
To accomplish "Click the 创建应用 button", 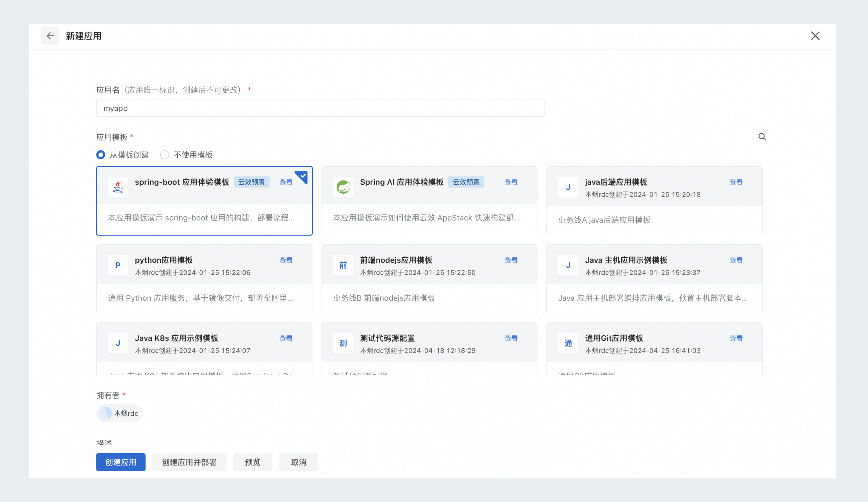I will pyautogui.click(x=121, y=462).
